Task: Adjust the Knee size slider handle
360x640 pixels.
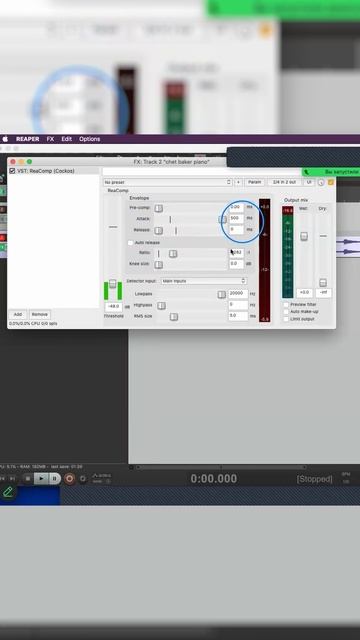Action: [158, 265]
